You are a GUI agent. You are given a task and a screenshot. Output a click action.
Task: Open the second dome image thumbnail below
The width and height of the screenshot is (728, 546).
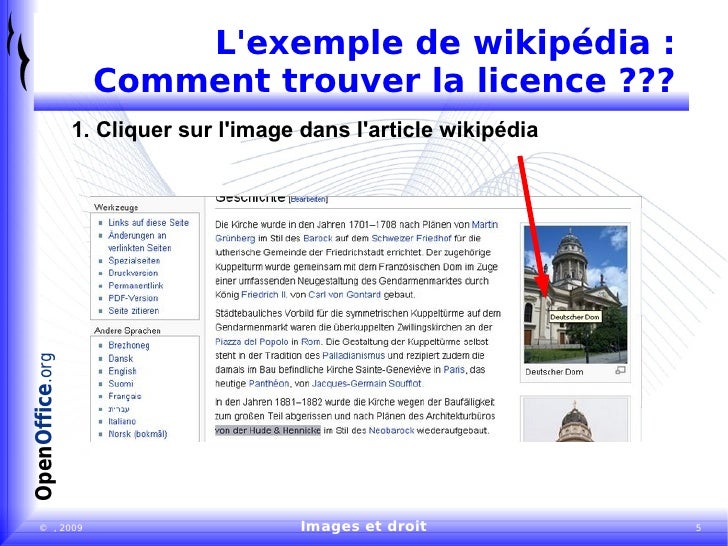[575, 421]
